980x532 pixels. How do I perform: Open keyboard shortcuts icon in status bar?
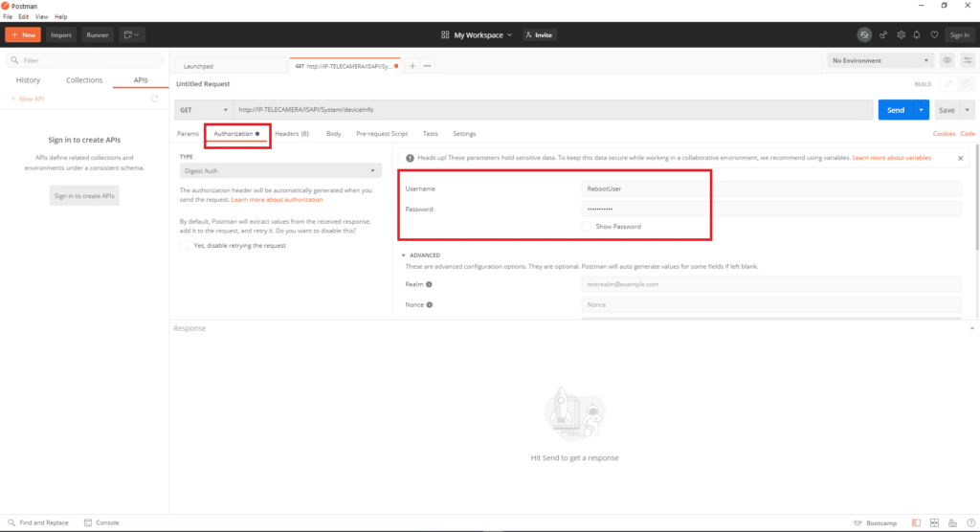(952, 523)
